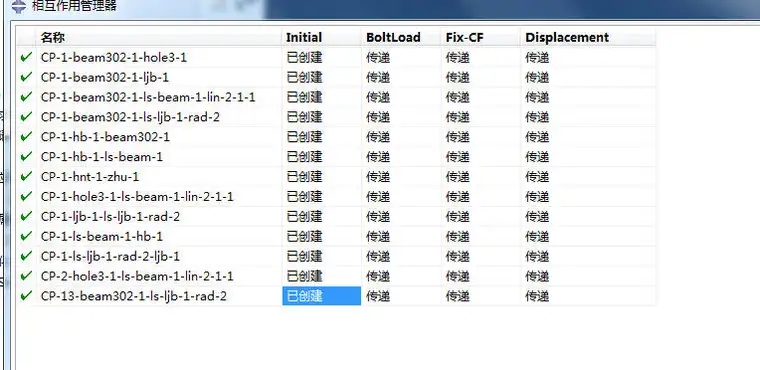The image size is (760, 370).
Task: Toggle green checkmark for CP-2-hole3-1-ls-beam-1-lin-2-1-1
Action: pyautogui.click(x=26, y=276)
